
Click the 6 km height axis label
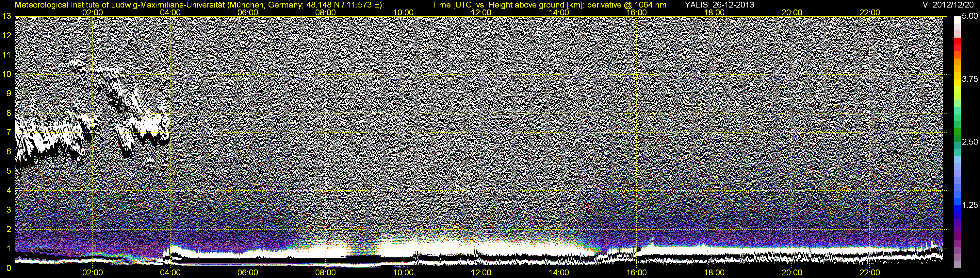point(9,152)
